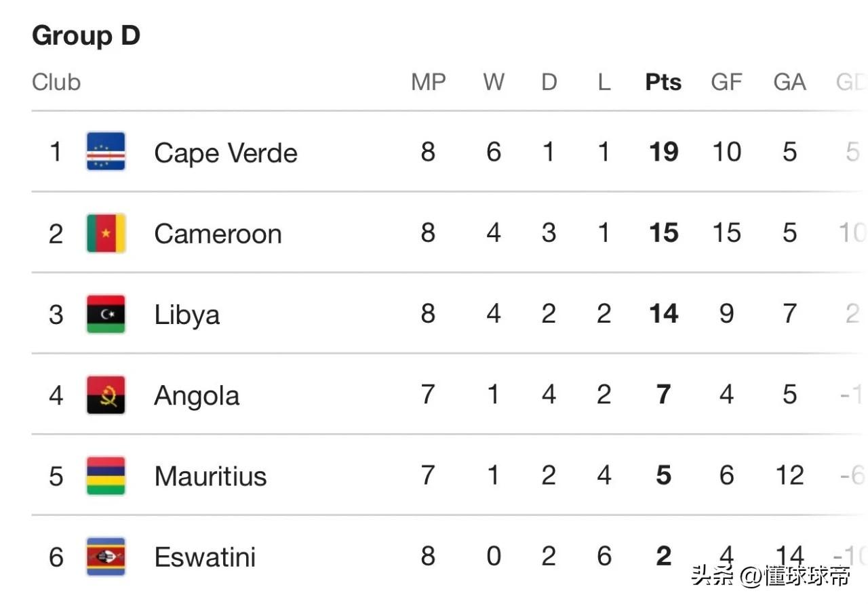This screenshot has height=604, width=868.
Task: Click the Eswatini flag icon
Action: coord(106,557)
